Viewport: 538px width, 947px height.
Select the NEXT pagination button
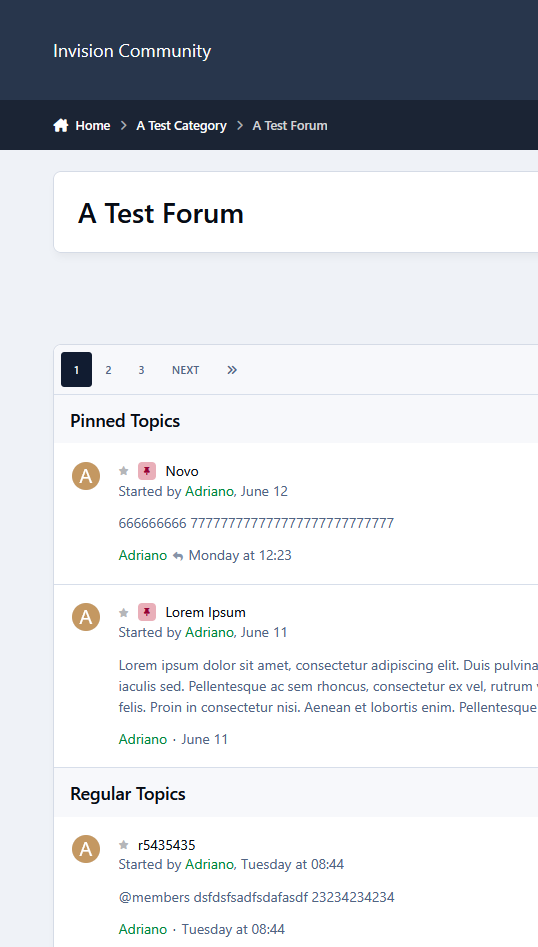pyautogui.click(x=185, y=370)
